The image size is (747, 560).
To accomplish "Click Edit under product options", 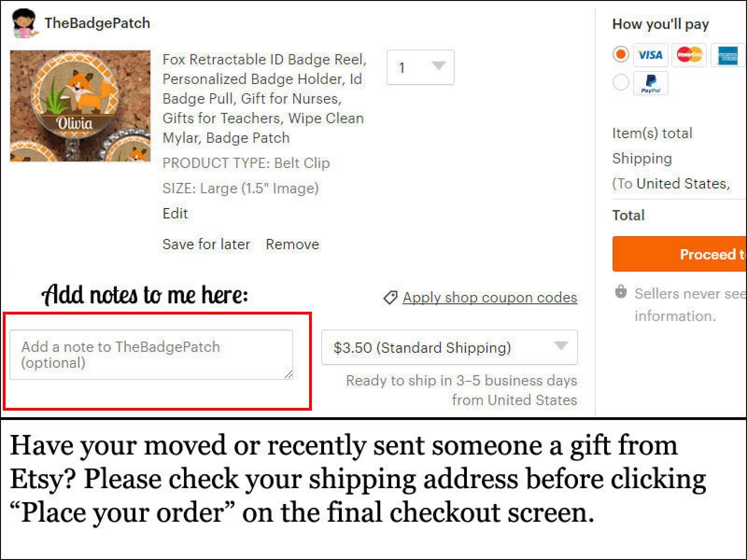I will click(175, 213).
